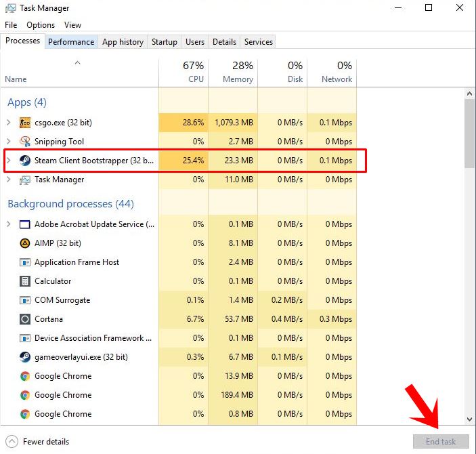Click the Snipping Tool scissors icon
The width and height of the screenshot is (476, 454).
coord(25,142)
